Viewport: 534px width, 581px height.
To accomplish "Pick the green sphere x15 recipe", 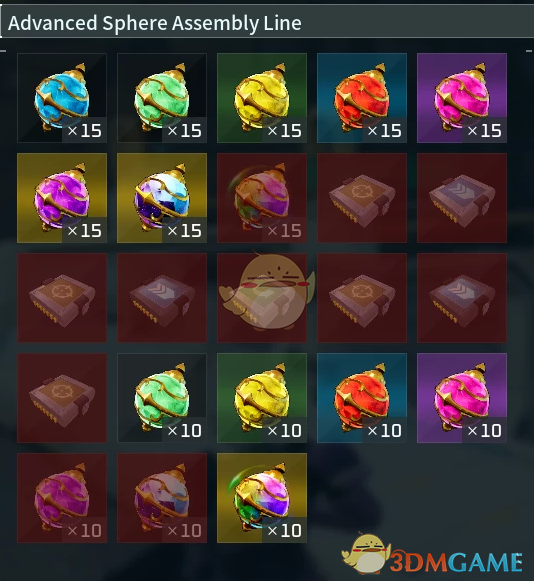I will coord(162,98).
